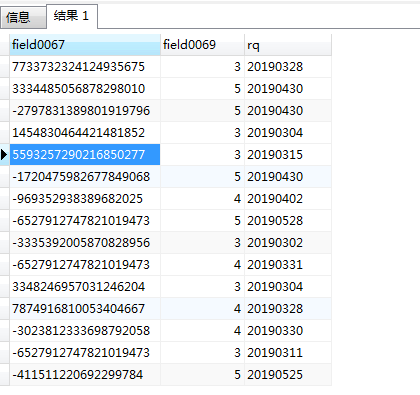Click 20190304 in the 1454830464421481852 row

click(x=288, y=133)
